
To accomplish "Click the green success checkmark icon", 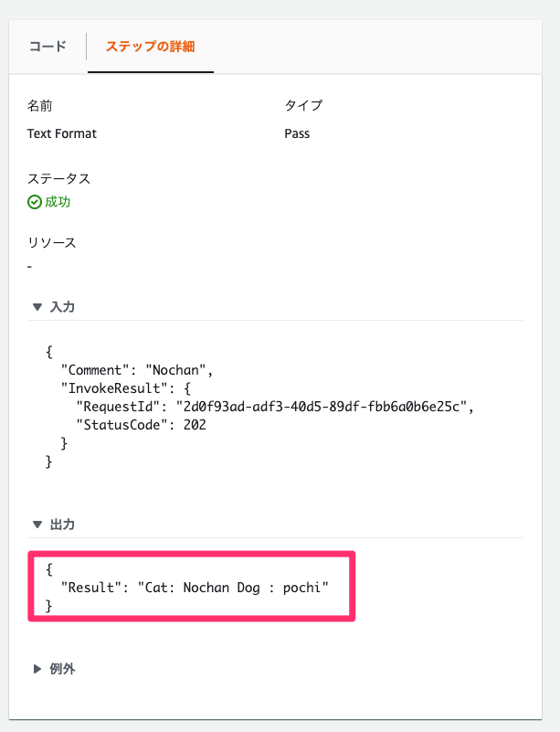I will pos(35,202).
